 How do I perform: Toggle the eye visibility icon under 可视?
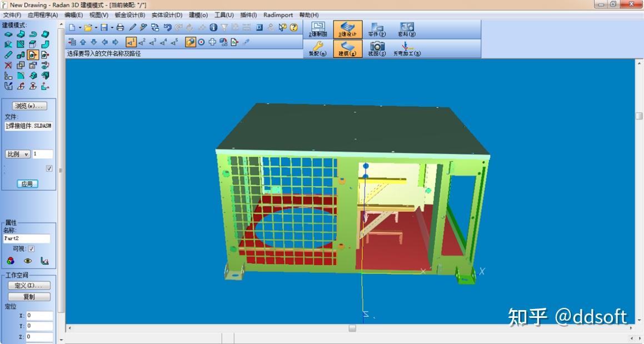28,260
